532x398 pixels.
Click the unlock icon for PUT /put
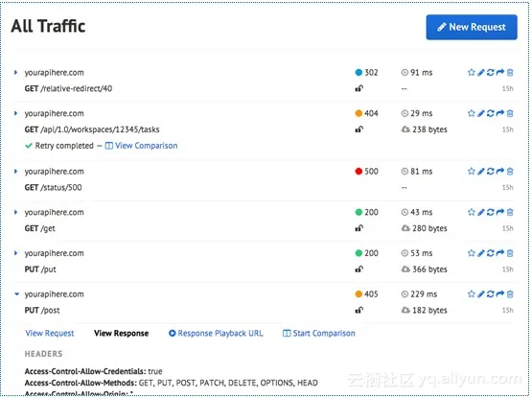click(359, 269)
